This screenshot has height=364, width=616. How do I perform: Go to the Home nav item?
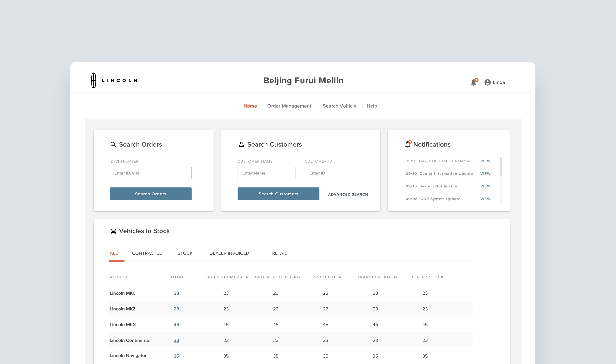tap(250, 106)
